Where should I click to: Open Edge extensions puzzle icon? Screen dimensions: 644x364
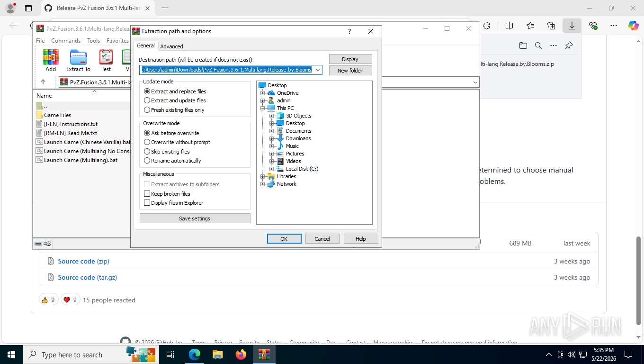(x=486, y=26)
